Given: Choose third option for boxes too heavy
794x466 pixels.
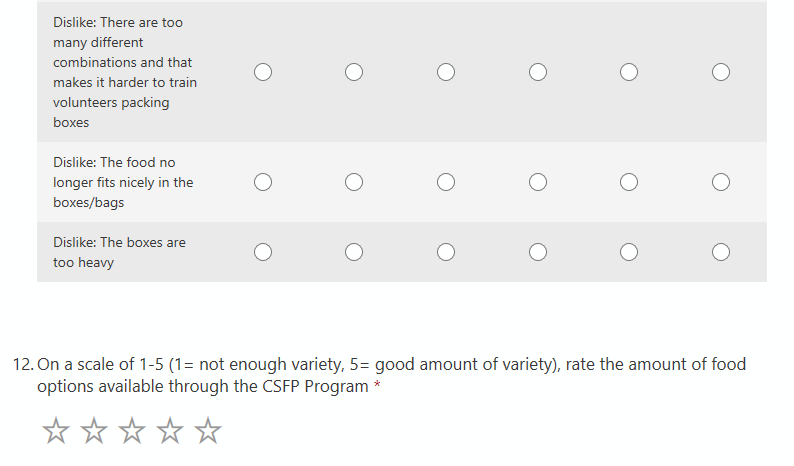Looking at the screenshot, I should [x=446, y=252].
